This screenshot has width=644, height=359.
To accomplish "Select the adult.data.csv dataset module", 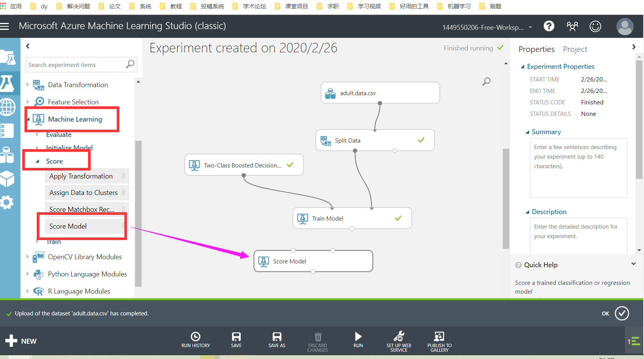I will [x=380, y=93].
